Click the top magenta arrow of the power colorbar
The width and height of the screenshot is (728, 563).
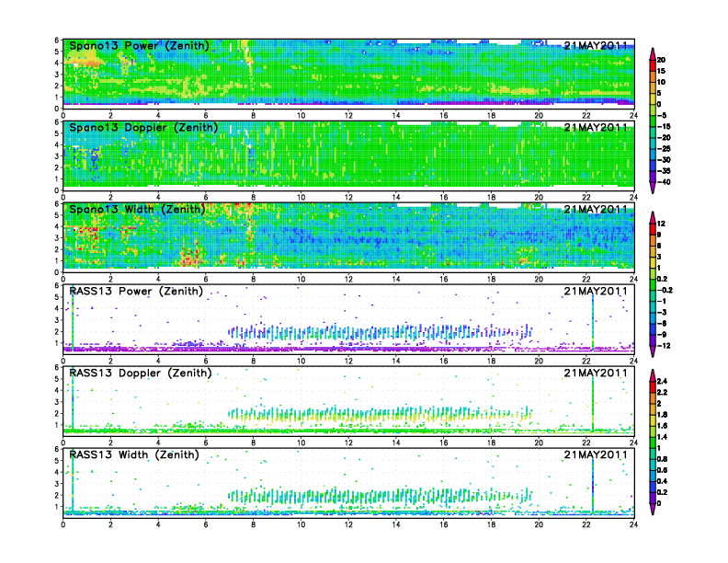(653, 53)
